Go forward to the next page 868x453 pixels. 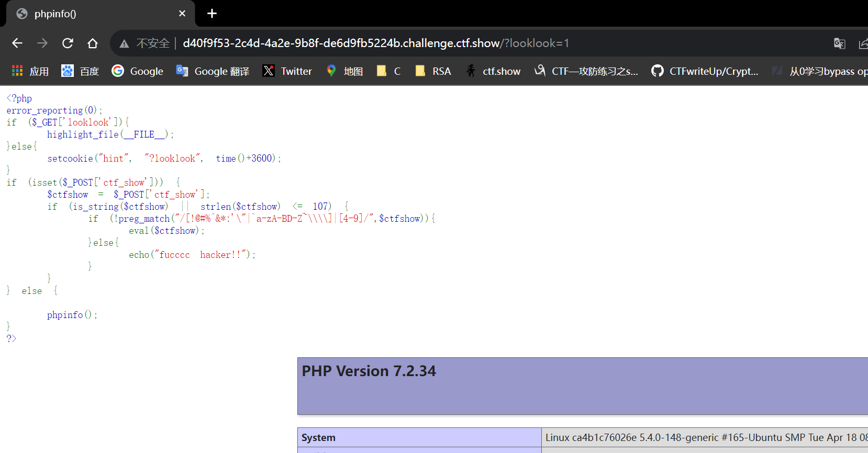pyautogui.click(x=42, y=43)
